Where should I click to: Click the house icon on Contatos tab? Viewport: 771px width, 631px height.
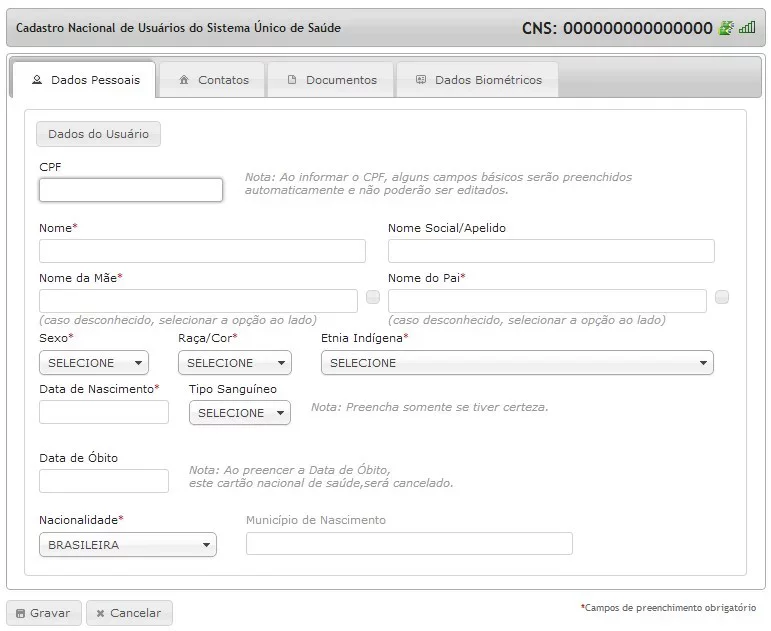[x=184, y=80]
